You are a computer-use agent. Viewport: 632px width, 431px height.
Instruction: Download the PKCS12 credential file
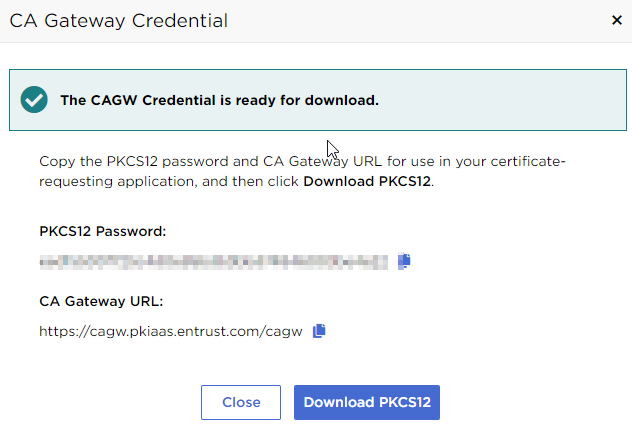[367, 402]
